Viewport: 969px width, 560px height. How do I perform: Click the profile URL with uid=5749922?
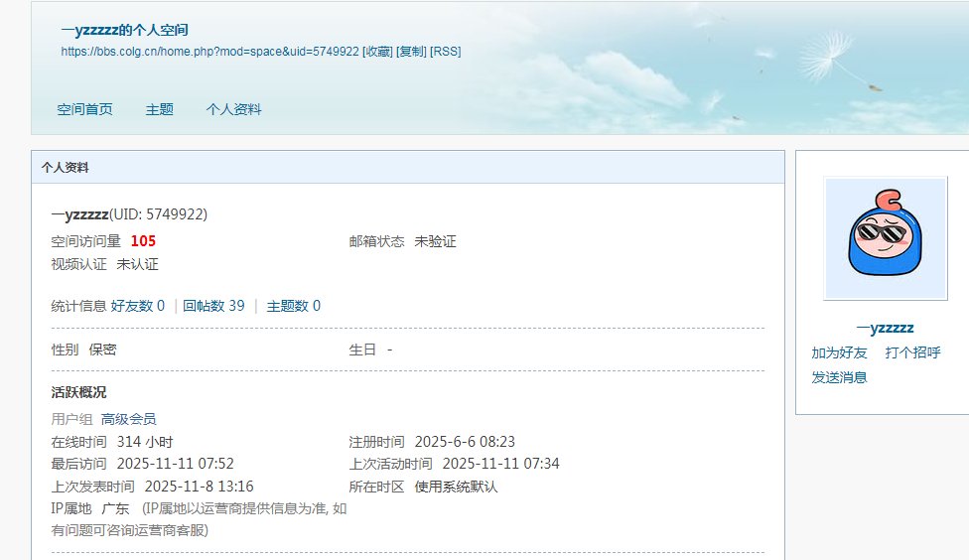tap(210, 52)
